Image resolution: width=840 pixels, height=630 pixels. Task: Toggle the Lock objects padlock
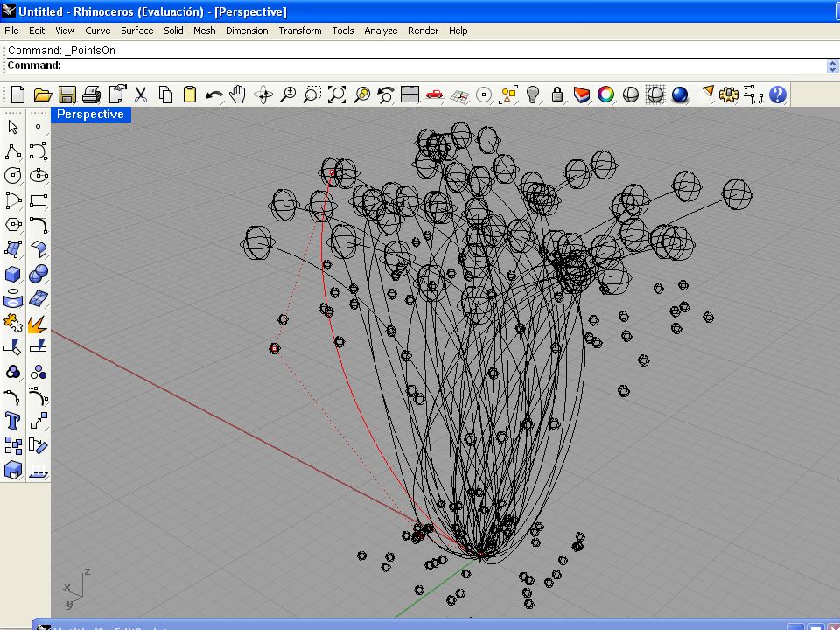[557, 94]
